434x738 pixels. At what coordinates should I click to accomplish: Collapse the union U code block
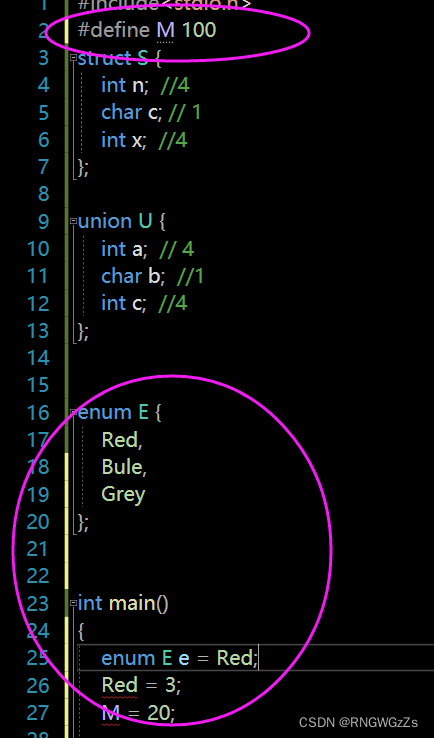[x=73, y=221]
